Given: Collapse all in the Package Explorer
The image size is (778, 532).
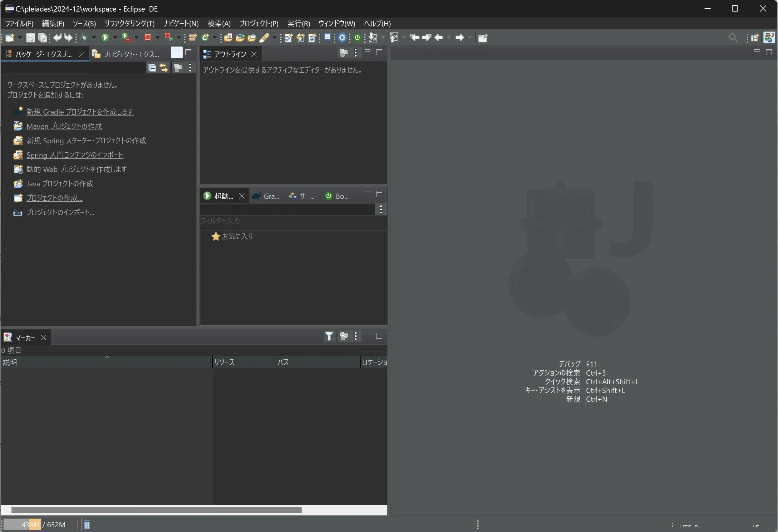Looking at the screenshot, I should [152, 68].
